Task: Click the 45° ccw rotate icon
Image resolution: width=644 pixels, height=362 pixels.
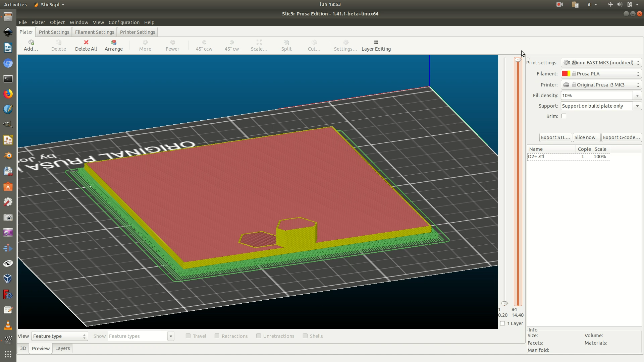Action: [x=204, y=43]
